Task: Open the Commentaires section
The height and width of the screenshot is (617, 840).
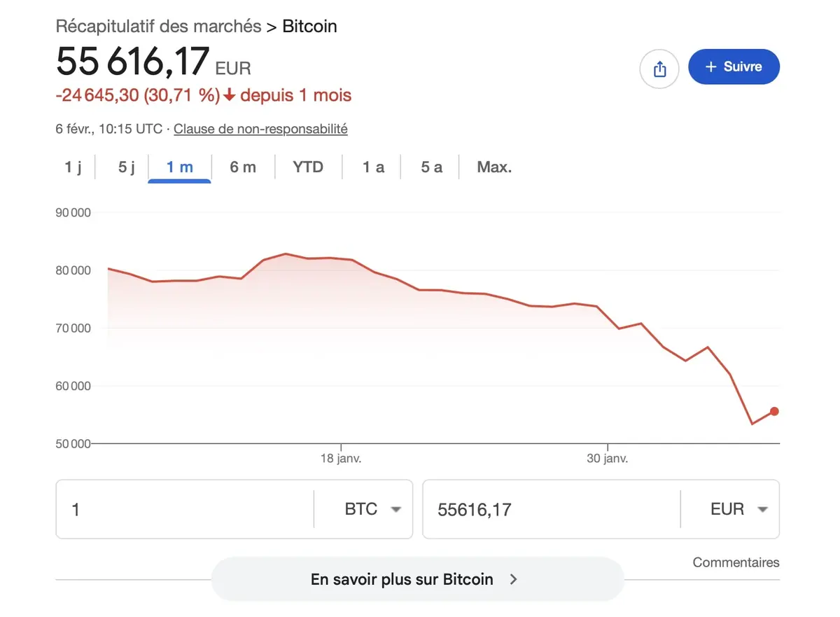Action: tap(736, 562)
